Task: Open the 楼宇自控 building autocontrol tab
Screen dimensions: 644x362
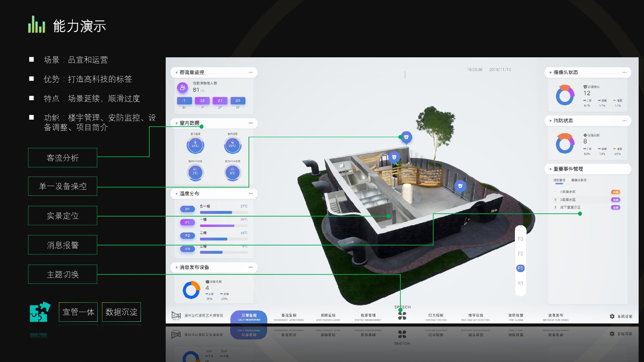Action: (x=476, y=317)
